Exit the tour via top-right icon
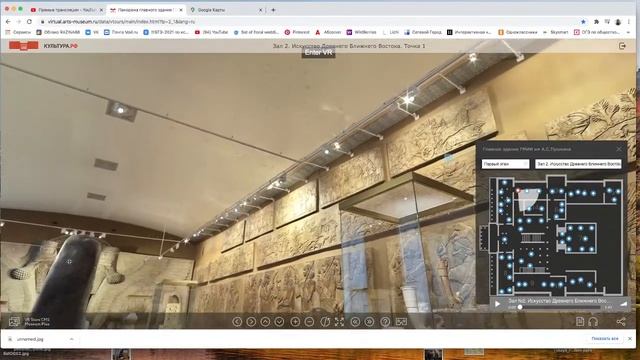Viewport: 640px width, 360px height. (622, 46)
